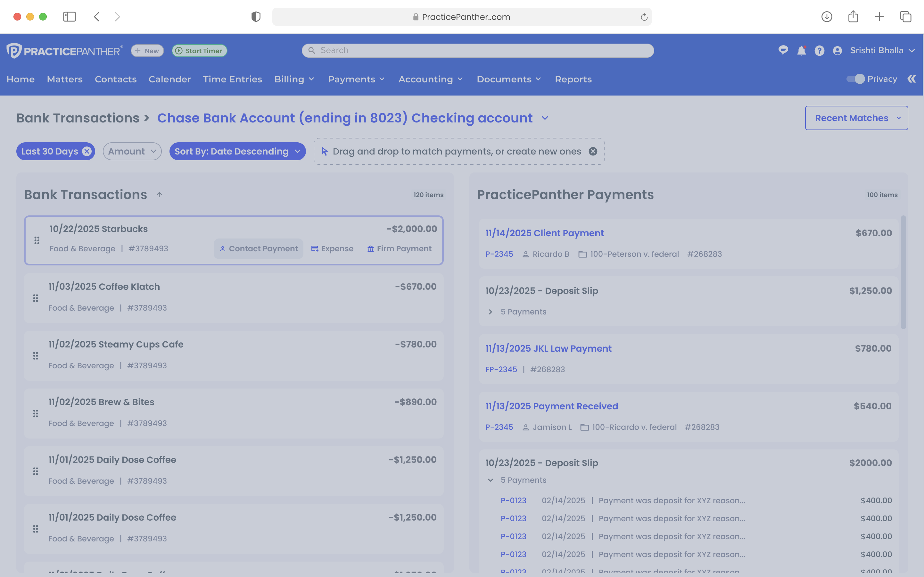Viewport: 924px width, 577px height.
Task: Collapse the navigation with the double-chevron icon
Action: (912, 79)
